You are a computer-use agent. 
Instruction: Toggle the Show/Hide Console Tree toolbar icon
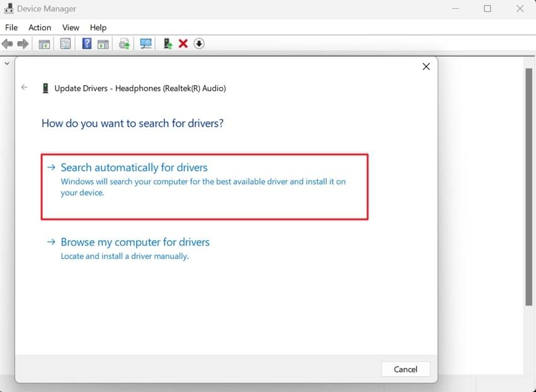tap(44, 43)
